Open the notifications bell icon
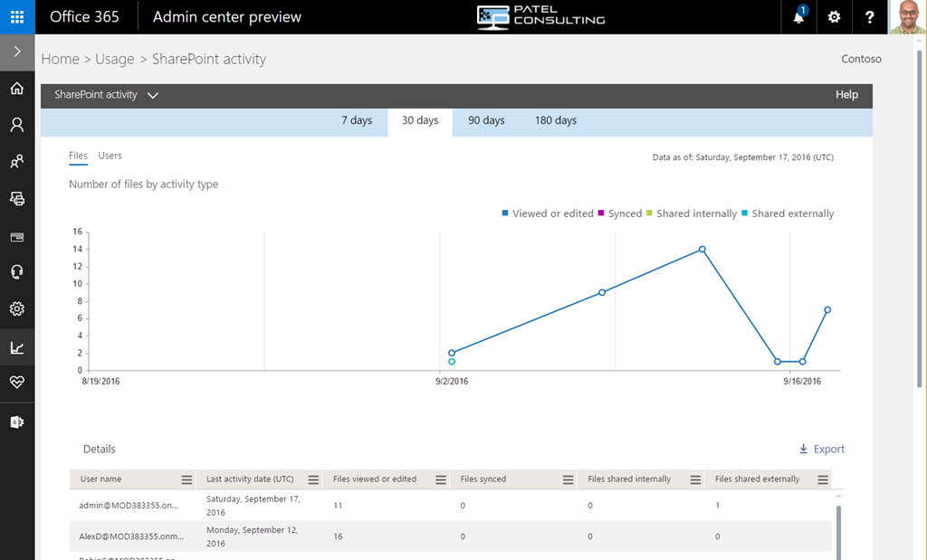927x560 pixels. 798,17
